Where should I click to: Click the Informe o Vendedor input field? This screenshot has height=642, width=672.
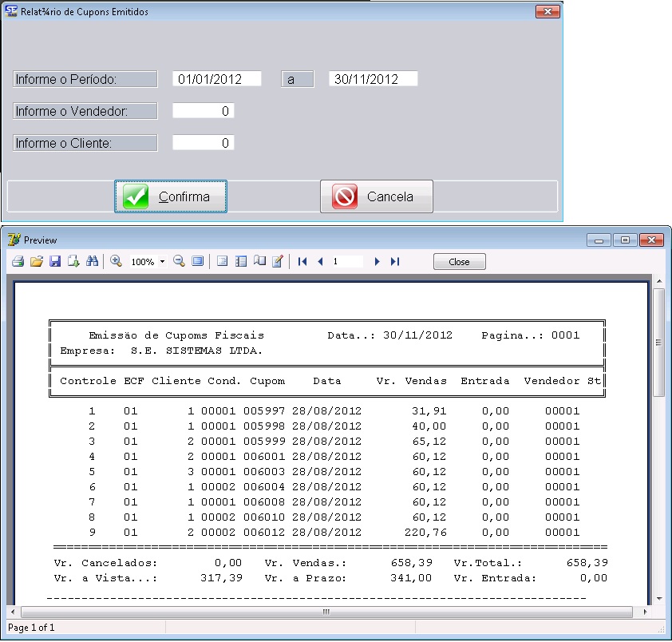(x=204, y=111)
